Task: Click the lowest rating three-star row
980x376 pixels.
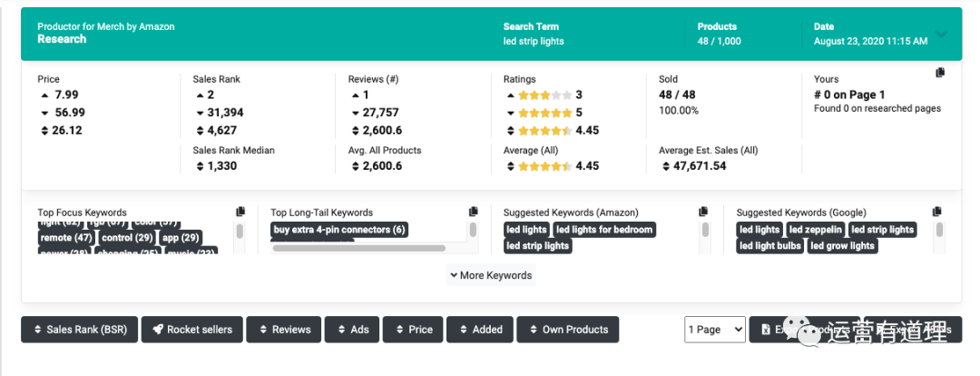Action: [x=544, y=95]
